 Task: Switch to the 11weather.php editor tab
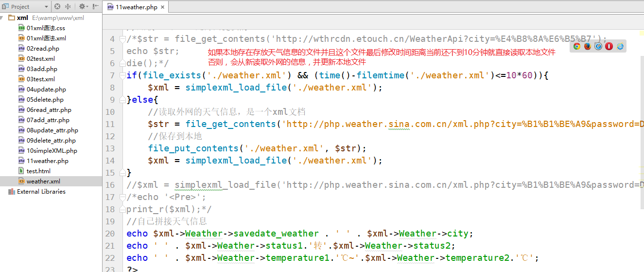point(133,7)
